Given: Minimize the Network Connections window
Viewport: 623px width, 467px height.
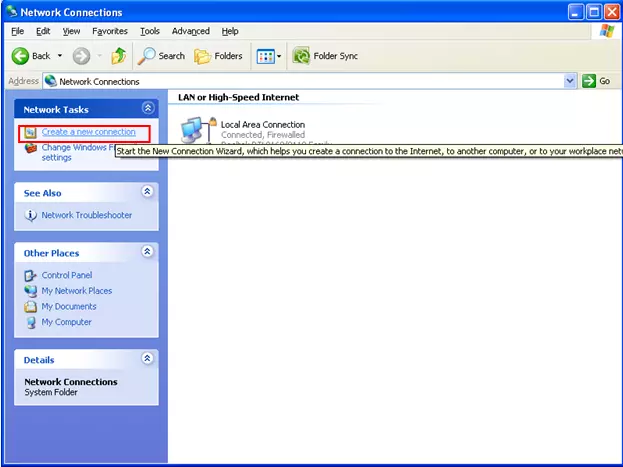Looking at the screenshot, I should pyautogui.click(x=576, y=12).
